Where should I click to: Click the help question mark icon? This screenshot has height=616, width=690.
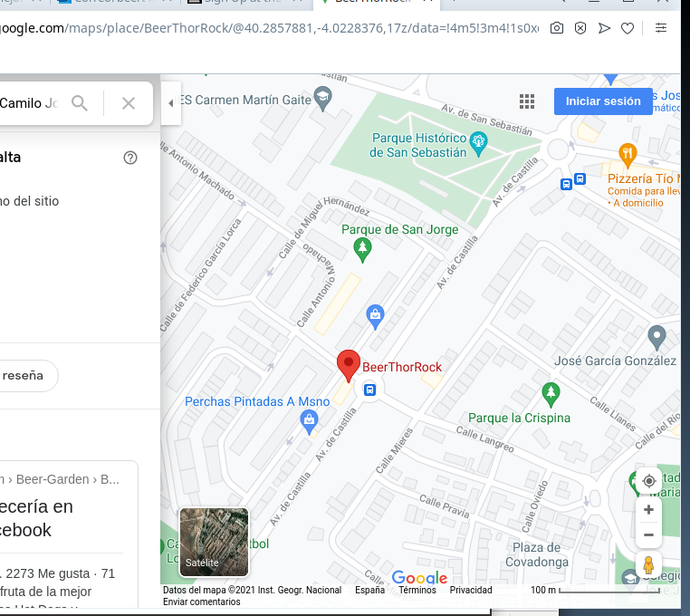[x=130, y=158]
